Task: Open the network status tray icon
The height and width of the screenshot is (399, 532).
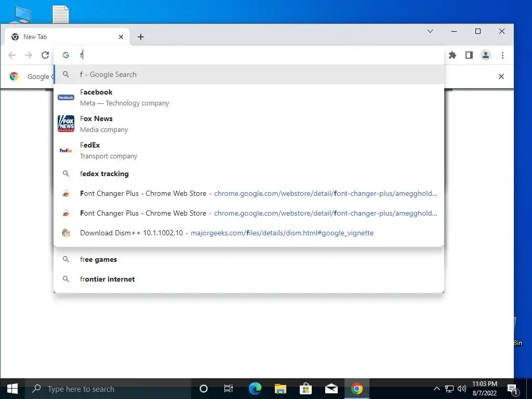Action: [449, 389]
